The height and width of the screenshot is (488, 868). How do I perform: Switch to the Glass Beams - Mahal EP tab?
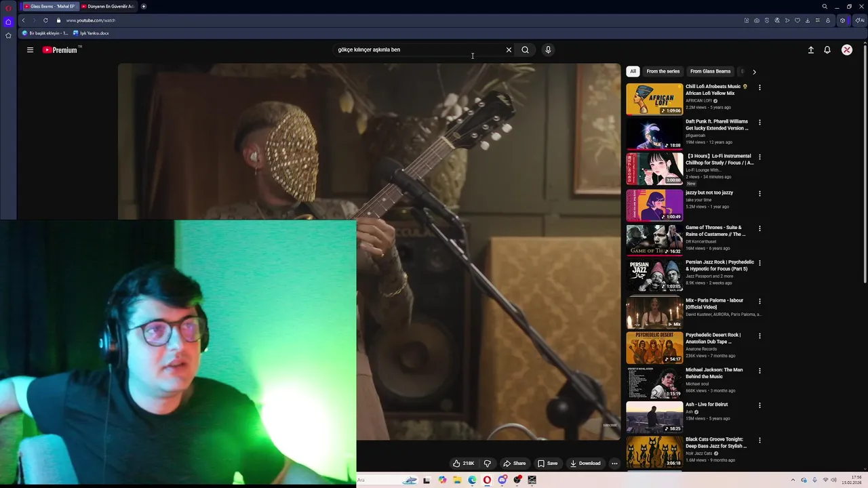point(50,6)
